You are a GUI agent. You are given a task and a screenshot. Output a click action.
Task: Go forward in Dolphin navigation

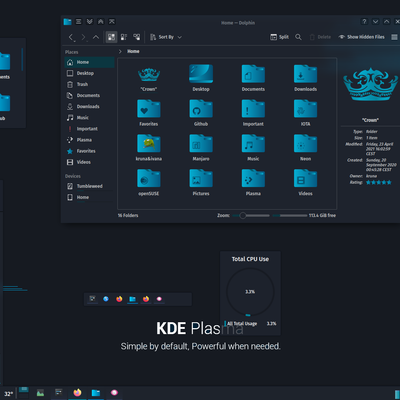(83, 37)
